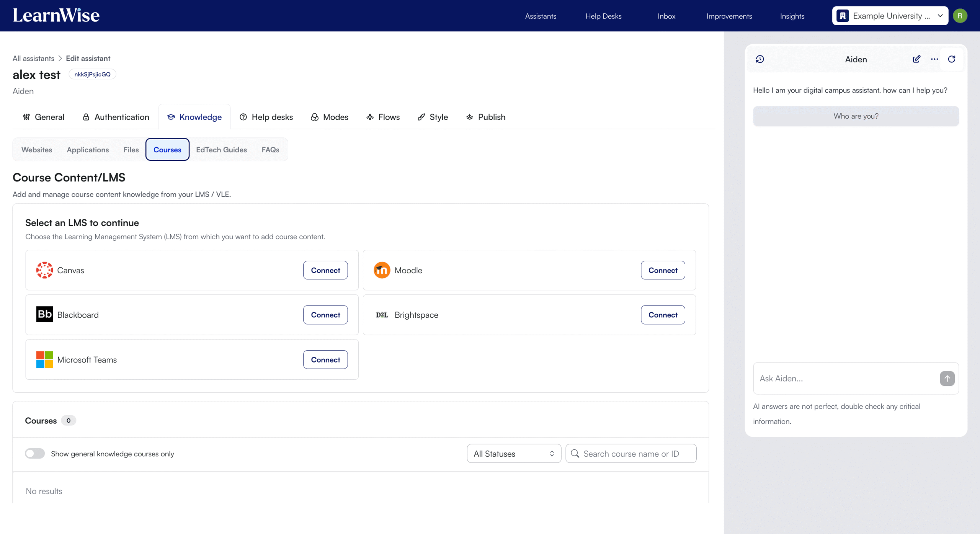Open the chat options ellipsis menu

pos(934,59)
